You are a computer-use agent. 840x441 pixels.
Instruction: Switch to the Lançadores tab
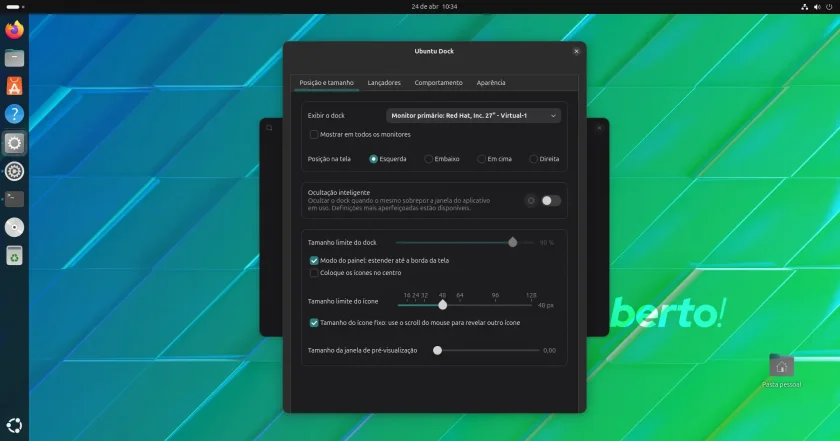pos(384,83)
